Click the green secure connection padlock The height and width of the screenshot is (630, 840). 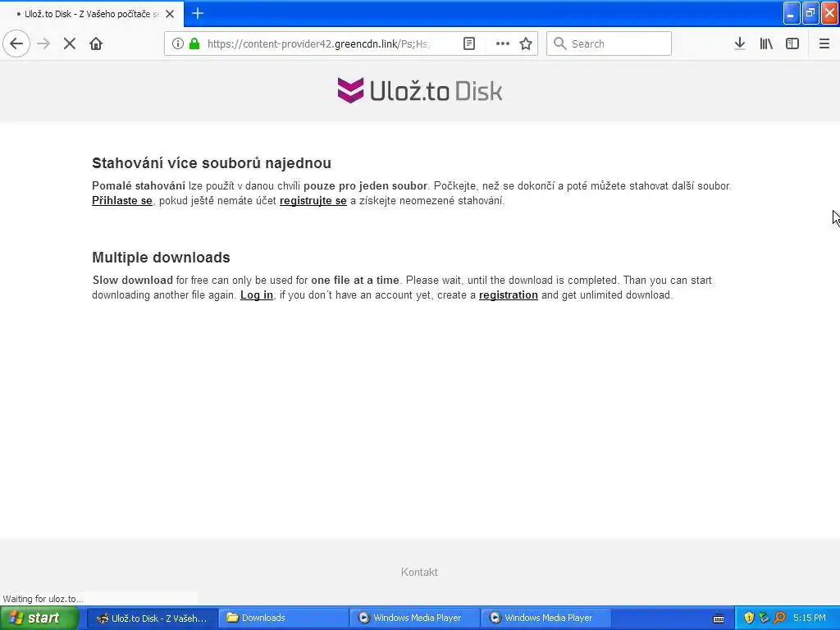[194, 43]
